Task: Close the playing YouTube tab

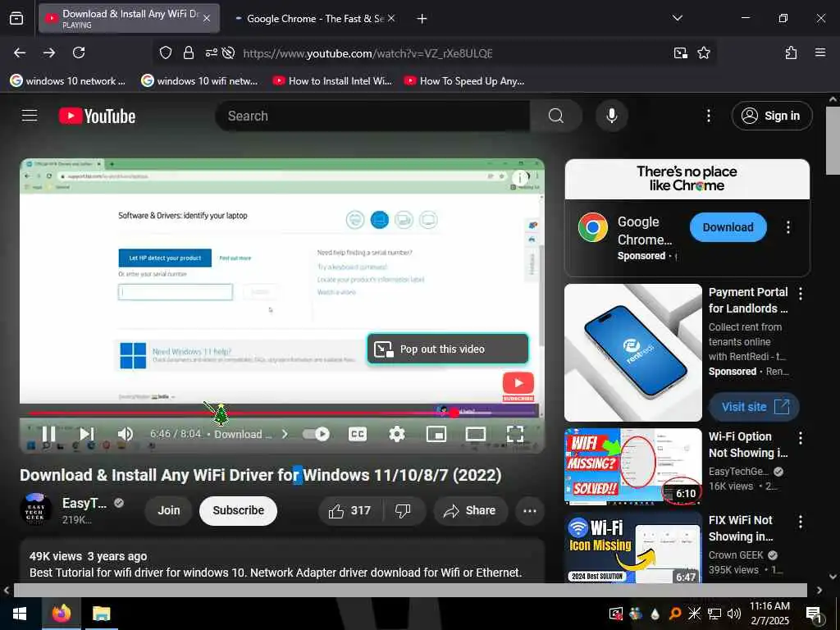Action: (x=207, y=19)
